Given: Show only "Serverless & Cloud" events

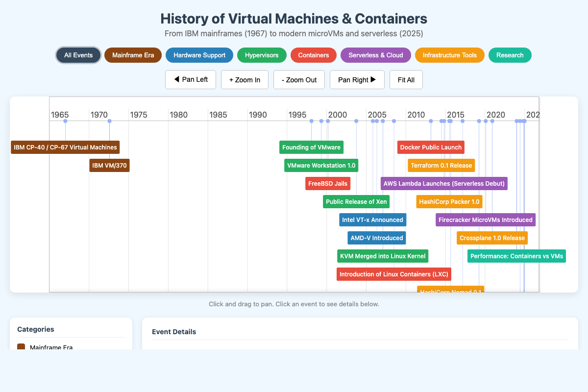Looking at the screenshot, I should [x=375, y=55].
